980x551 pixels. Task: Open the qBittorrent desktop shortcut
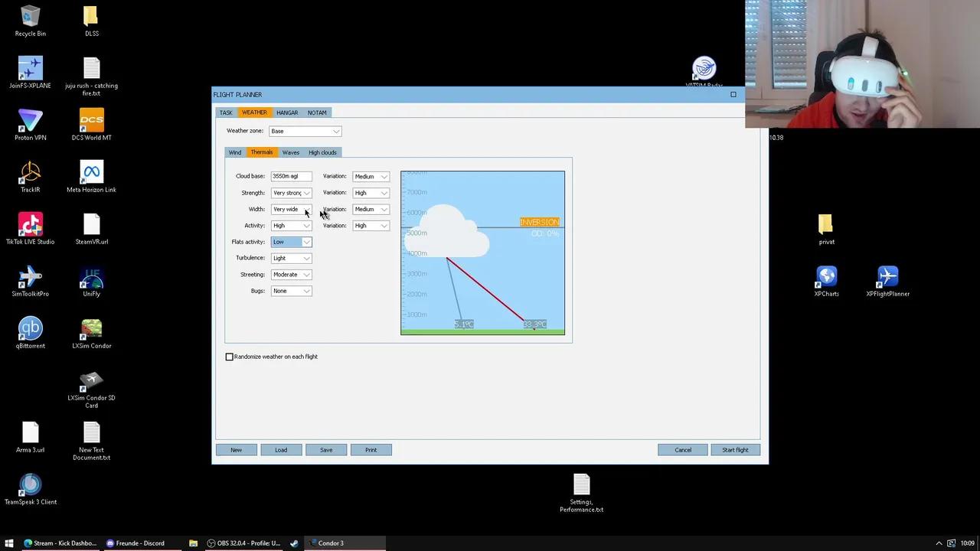30,329
